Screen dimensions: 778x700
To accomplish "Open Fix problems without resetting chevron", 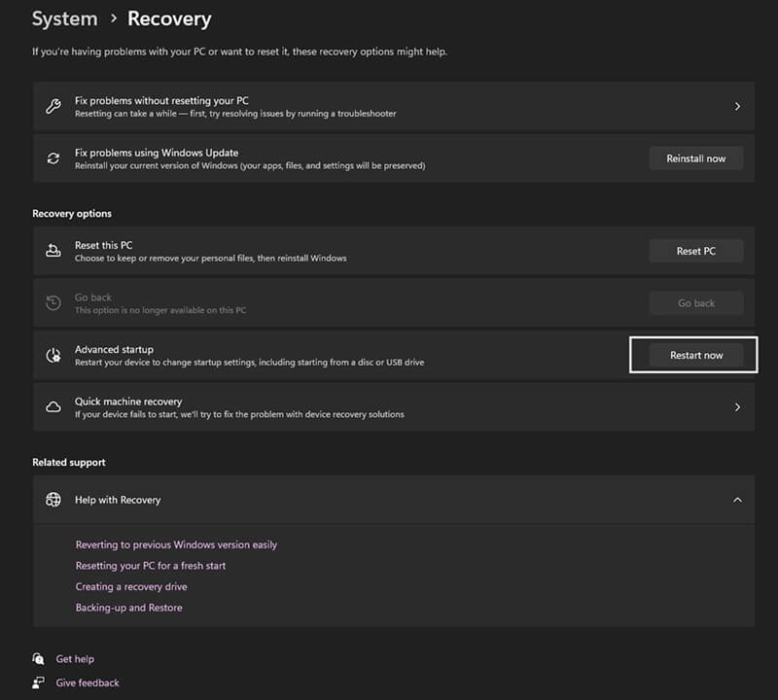I will pos(737,106).
